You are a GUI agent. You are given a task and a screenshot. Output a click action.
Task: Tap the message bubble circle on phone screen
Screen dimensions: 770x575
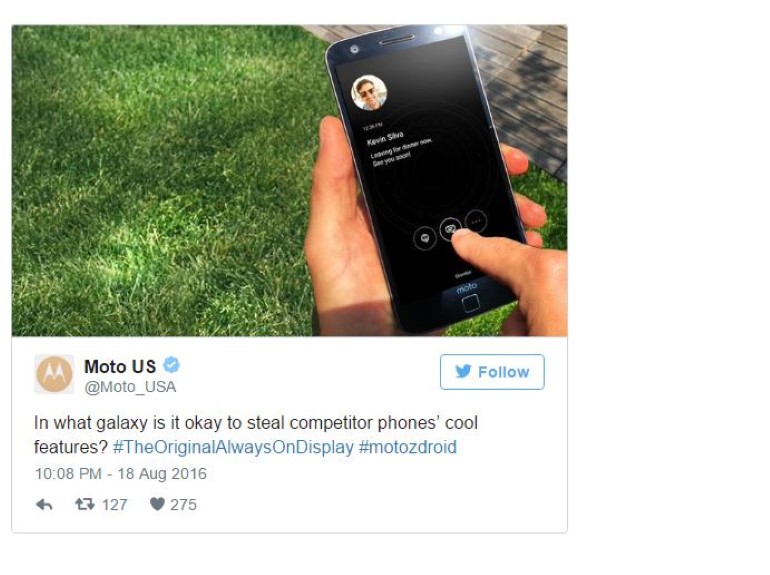[x=425, y=239]
